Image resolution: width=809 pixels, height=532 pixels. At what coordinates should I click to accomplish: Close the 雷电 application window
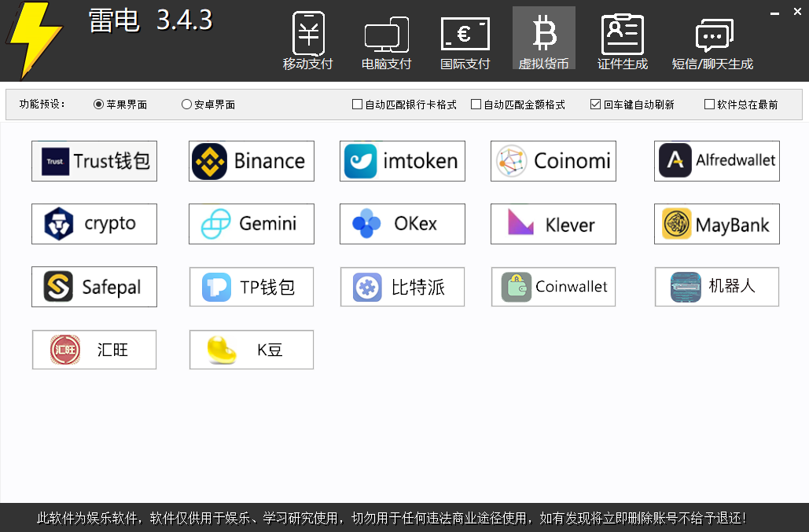[797, 12]
